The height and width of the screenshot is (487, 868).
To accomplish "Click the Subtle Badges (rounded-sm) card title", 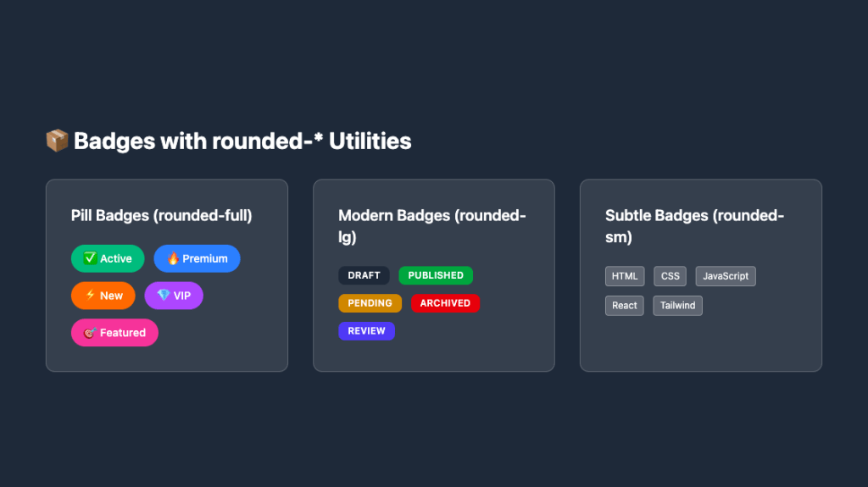I will point(695,226).
